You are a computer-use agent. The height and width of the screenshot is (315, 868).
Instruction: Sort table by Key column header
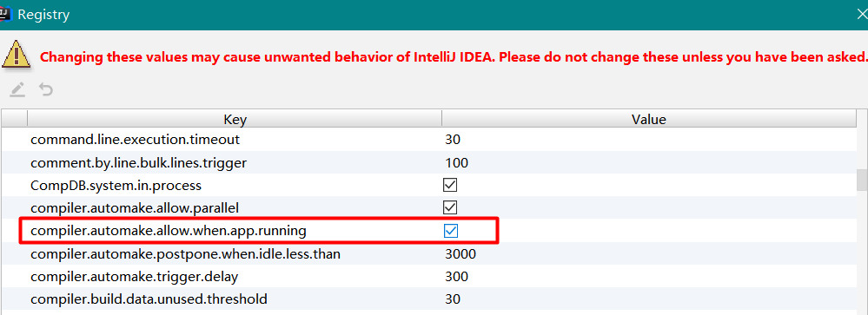(235, 120)
